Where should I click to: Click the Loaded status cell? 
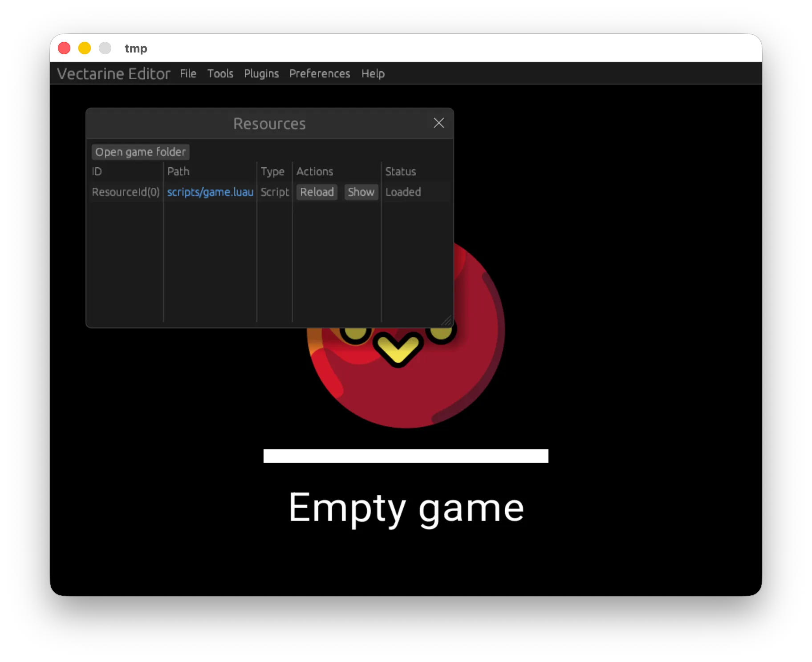pos(403,192)
